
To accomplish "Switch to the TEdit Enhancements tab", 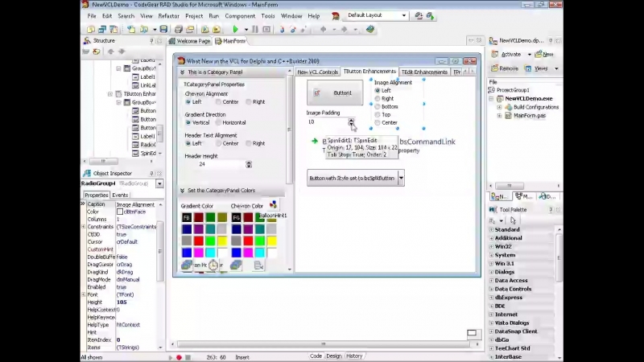I will (x=424, y=72).
